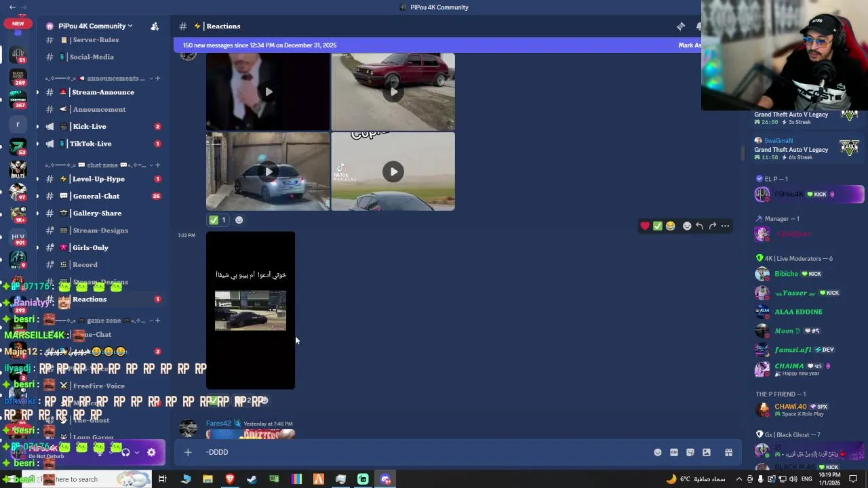Screen dimensions: 868x488
Task: Open the server icon with the 901 badge
Action: (18, 237)
